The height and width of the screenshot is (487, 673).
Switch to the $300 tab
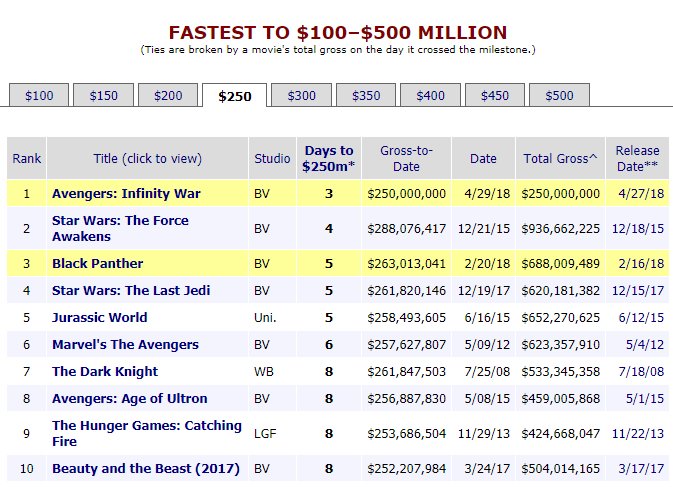pos(301,96)
